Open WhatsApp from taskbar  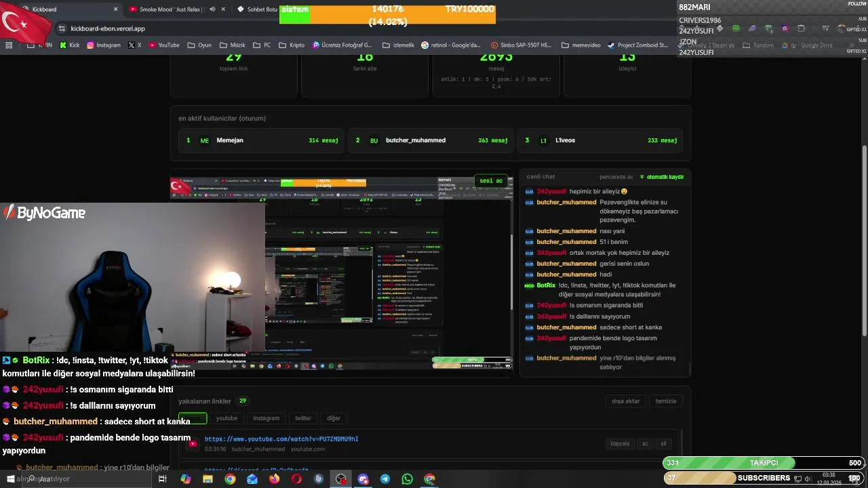tap(407, 479)
